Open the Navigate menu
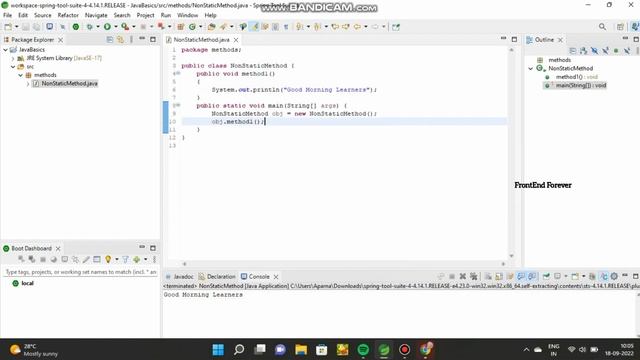This screenshot has height=360, width=640. click(96, 15)
